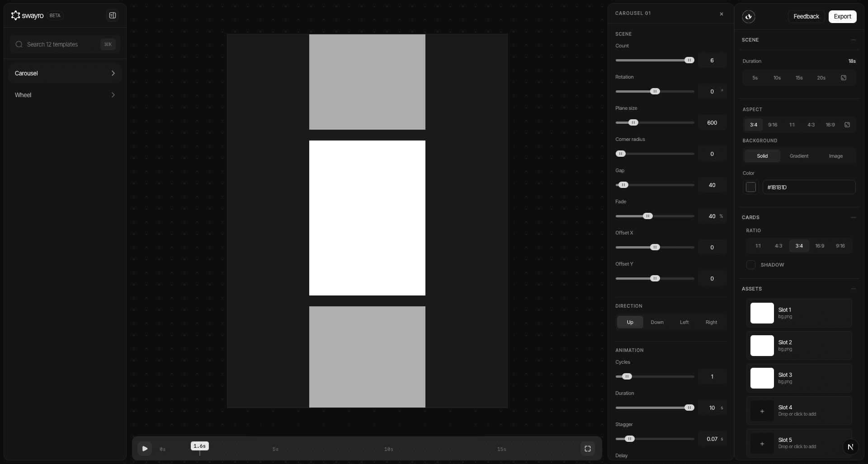Screen dimensions: 868x464
Task: Click the Slot 3 bg.png thumbnail
Action: [762, 378]
